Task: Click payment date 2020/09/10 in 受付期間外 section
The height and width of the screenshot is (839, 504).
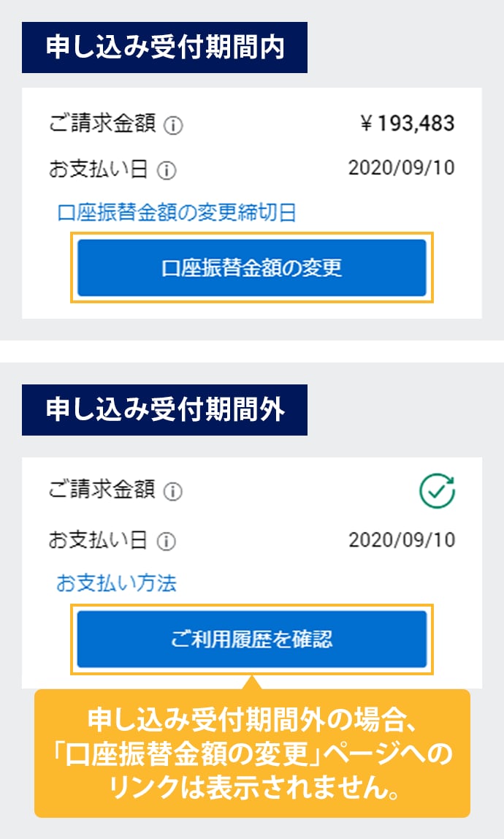Action: click(401, 540)
